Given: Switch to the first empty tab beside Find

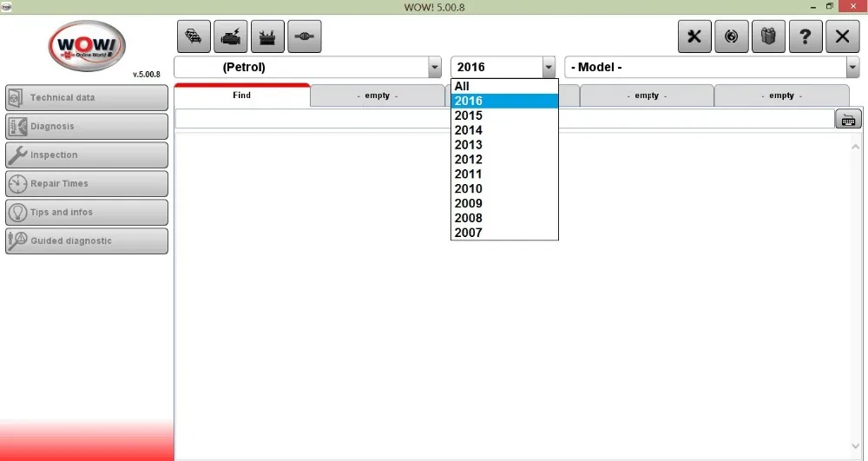Looking at the screenshot, I should click(378, 95).
